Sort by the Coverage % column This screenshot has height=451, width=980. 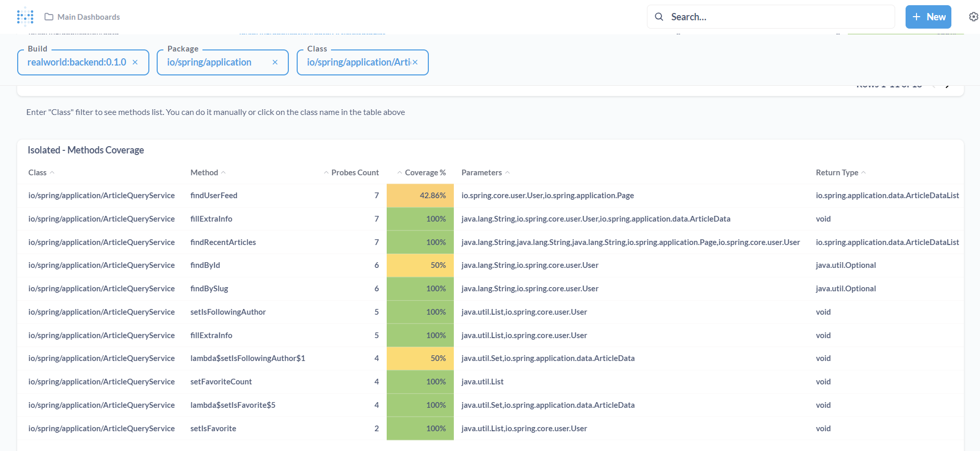point(422,173)
